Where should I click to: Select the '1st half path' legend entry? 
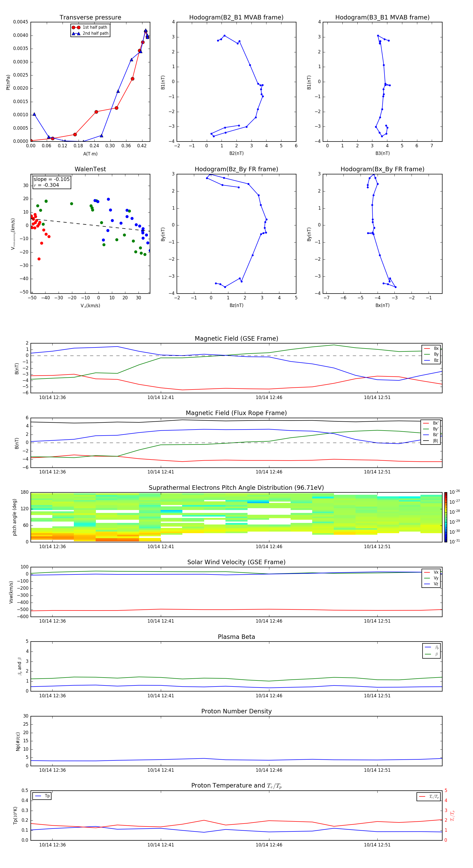click(90, 27)
